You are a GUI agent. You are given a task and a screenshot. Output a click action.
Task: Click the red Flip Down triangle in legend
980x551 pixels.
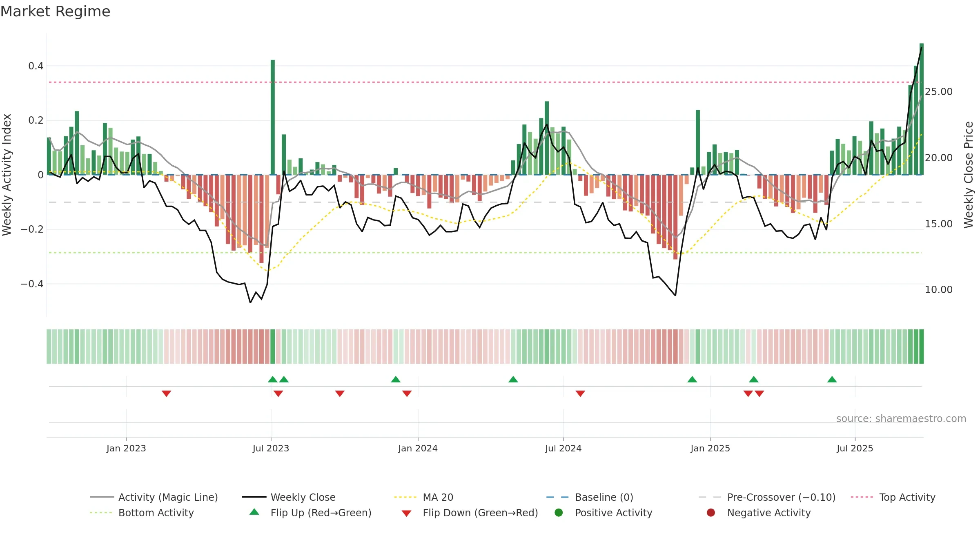406,513
